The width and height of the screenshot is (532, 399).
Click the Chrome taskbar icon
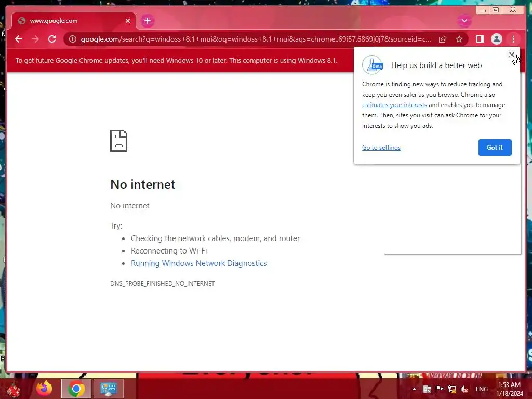76,389
